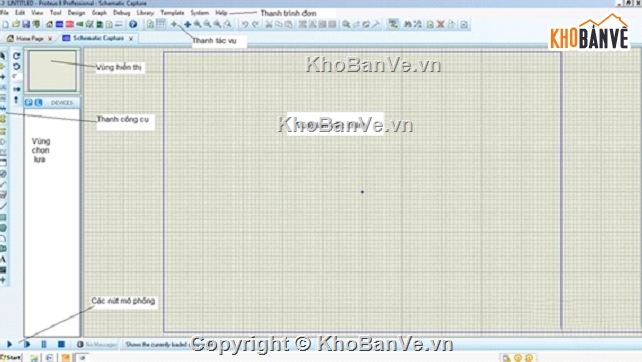This screenshot has height=362, width=642.
Task: Click the binoculars Search icon
Action: pyautogui.click(x=407, y=25)
